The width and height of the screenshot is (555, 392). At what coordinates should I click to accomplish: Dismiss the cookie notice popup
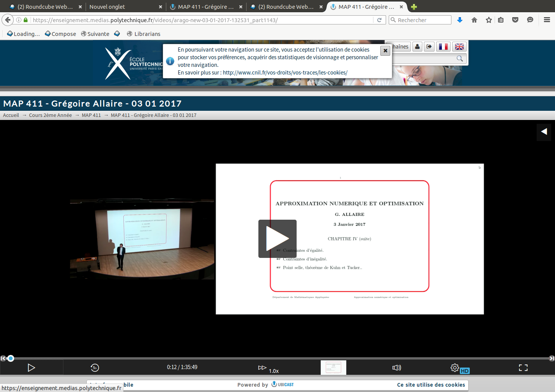[x=385, y=50]
